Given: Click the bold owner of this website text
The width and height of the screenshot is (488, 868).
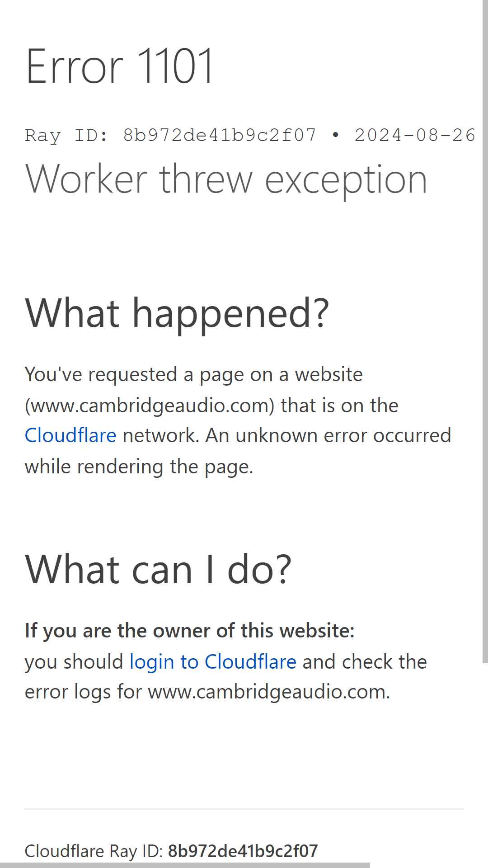Looking at the screenshot, I should coord(189,631).
